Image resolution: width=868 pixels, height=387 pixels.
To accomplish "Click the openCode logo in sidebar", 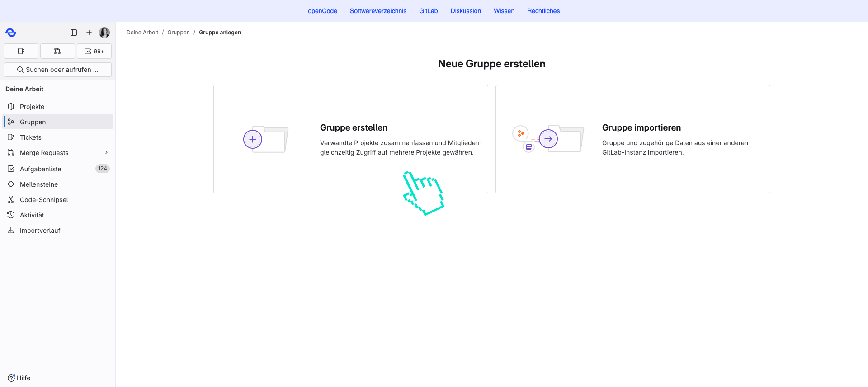I will [11, 33].
